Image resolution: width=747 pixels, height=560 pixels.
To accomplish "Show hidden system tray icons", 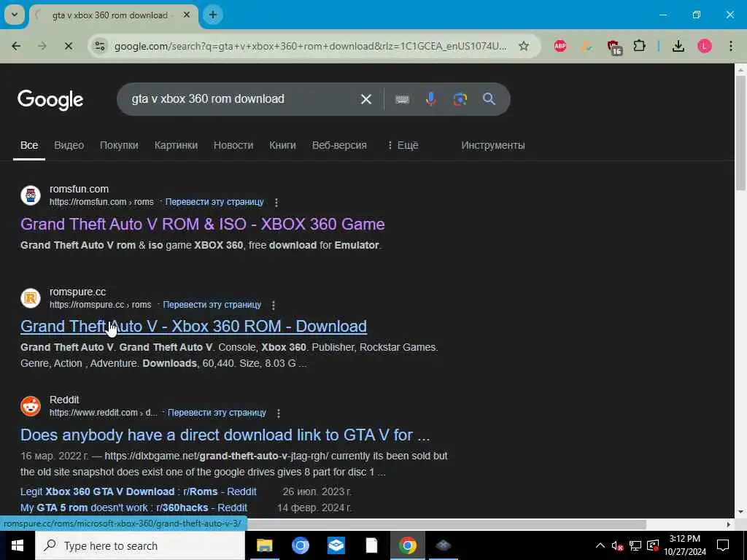I will point(600,545).
